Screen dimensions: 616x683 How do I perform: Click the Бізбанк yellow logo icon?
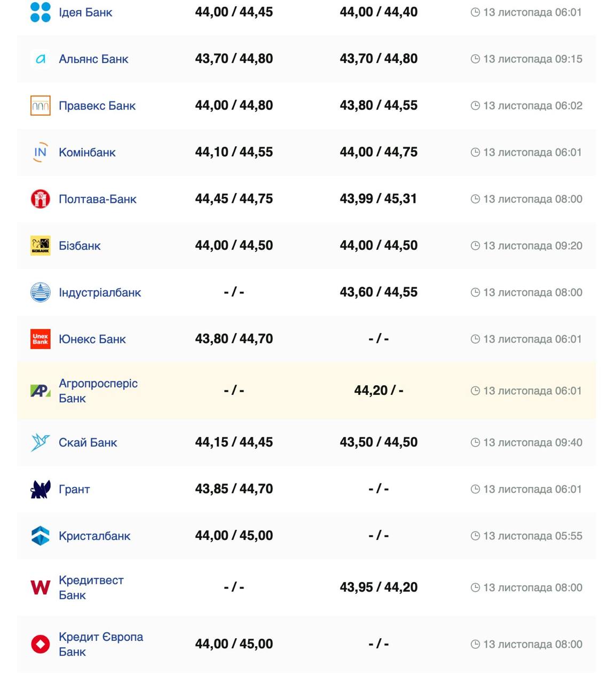click(41, 246)
